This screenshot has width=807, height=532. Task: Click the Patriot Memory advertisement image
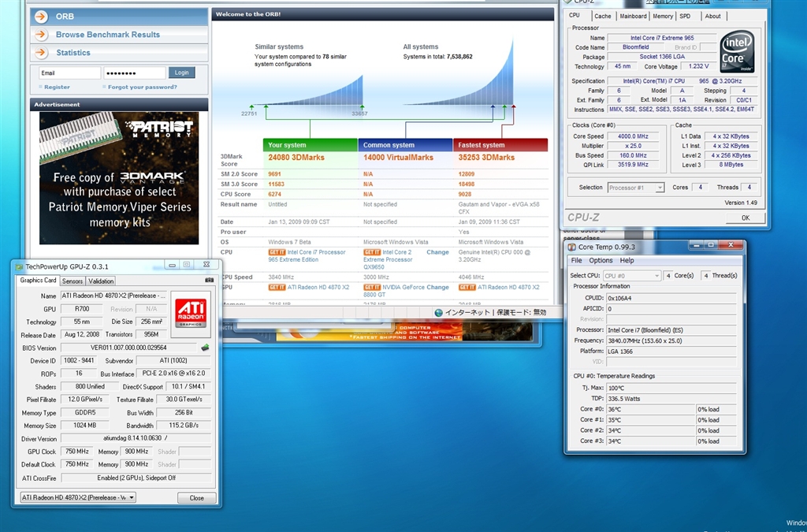pos(119,178)
